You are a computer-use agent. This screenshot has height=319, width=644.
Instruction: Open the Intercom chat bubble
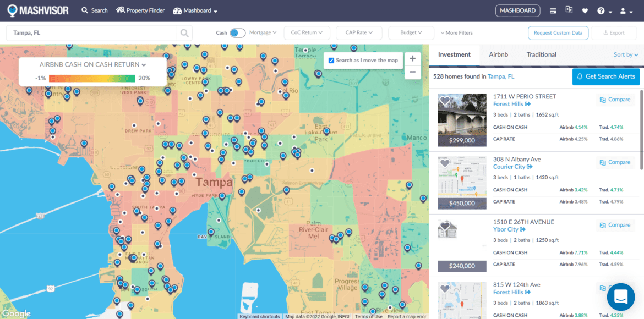(620, 297)
